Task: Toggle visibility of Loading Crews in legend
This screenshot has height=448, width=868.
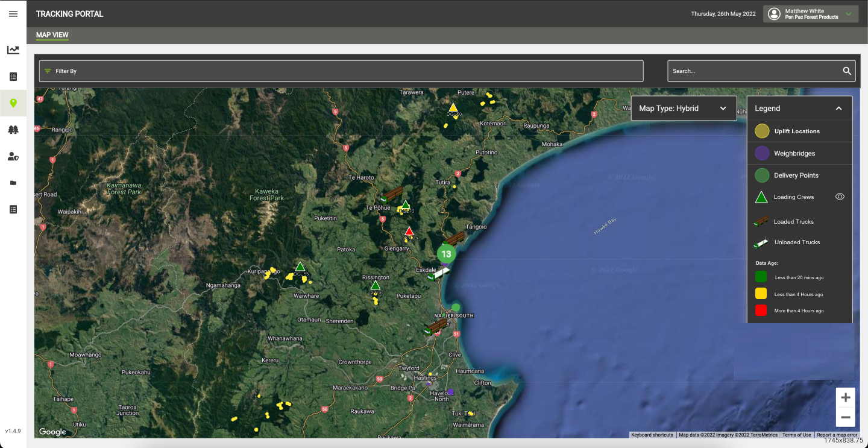Action: coord(840,197)
